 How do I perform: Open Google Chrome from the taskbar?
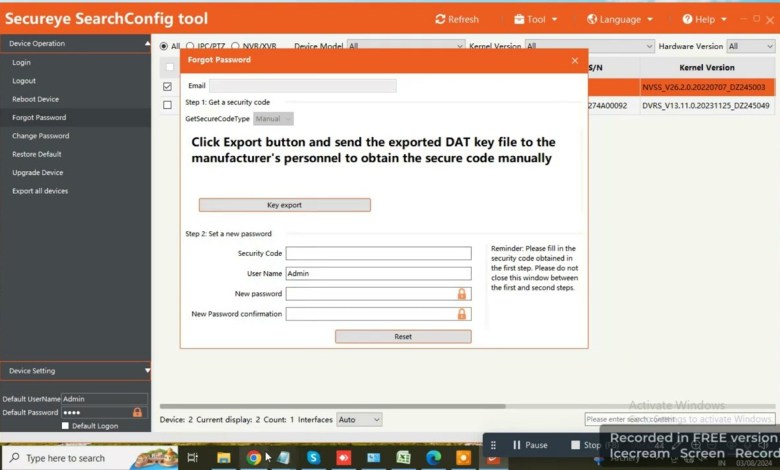pyautogui.click(x=253, y=458)
